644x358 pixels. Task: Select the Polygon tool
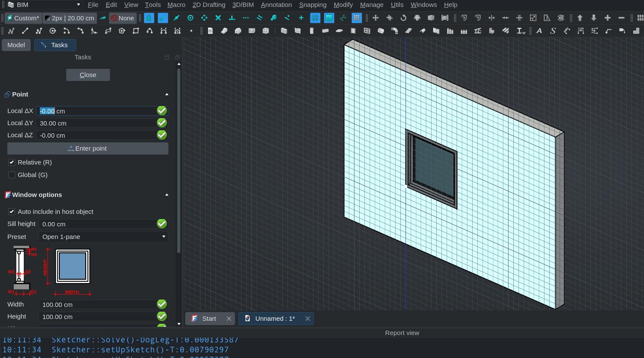122,31
